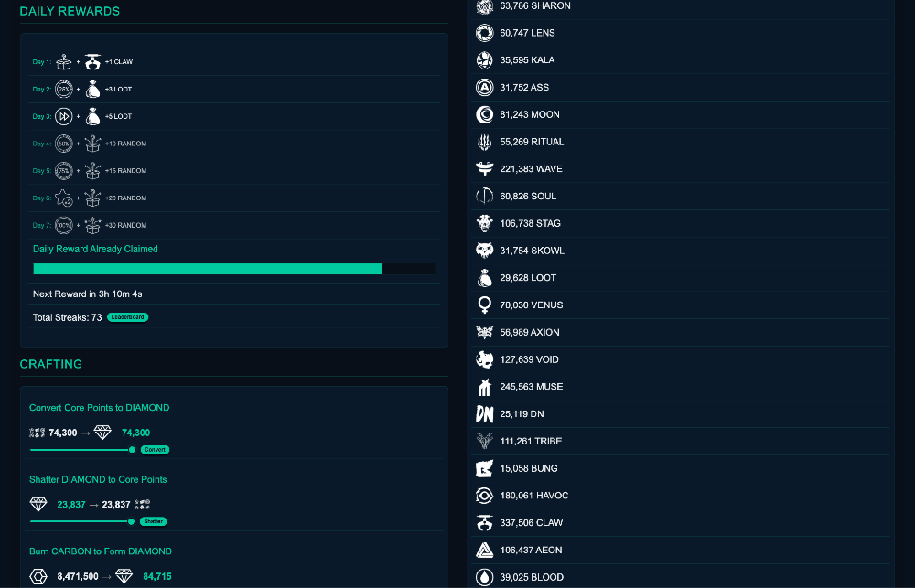
Task: Click the MOON token icon
Action: coord(484,115)
